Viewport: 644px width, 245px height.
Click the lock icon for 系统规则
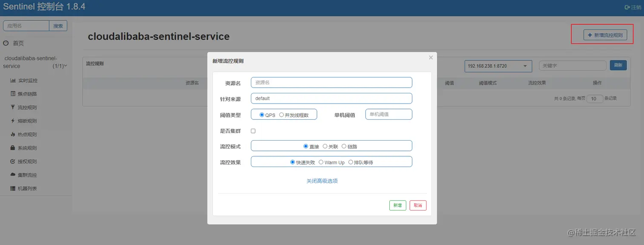pyautogui.click(x=13, y=148)
